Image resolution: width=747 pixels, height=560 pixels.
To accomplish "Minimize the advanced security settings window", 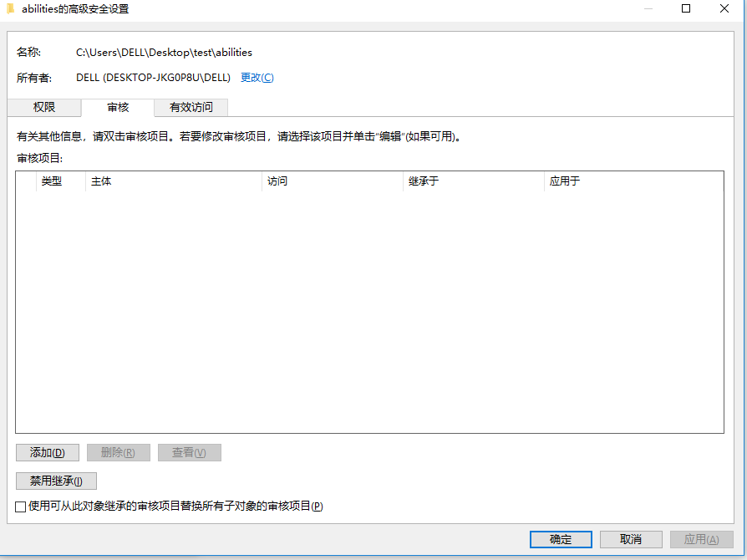I will [648, 8].
